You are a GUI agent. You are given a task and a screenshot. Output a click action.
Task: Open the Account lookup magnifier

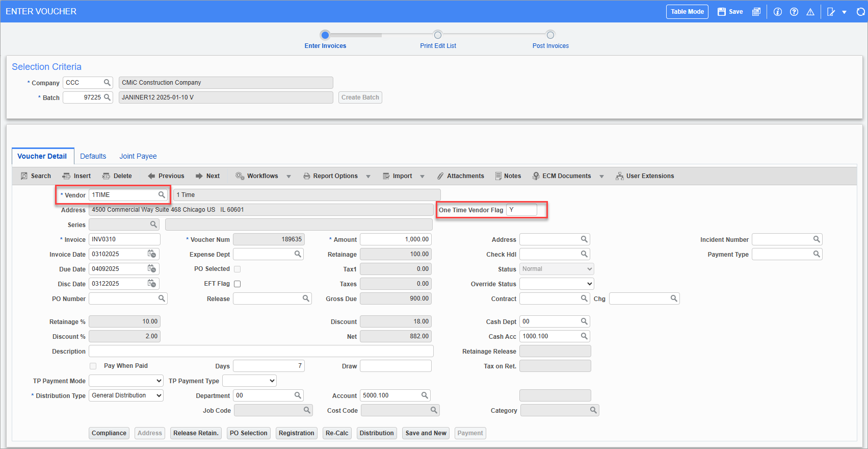(x=425, y=395)
